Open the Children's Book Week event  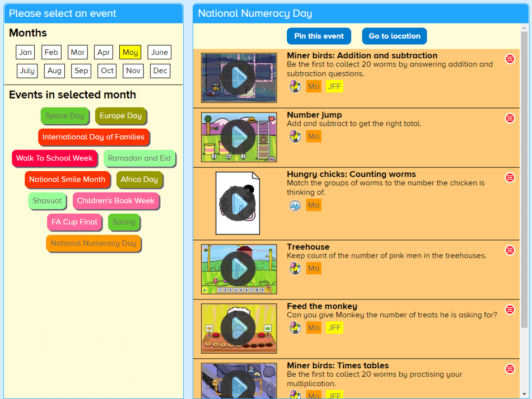click(x=116, y=201)
